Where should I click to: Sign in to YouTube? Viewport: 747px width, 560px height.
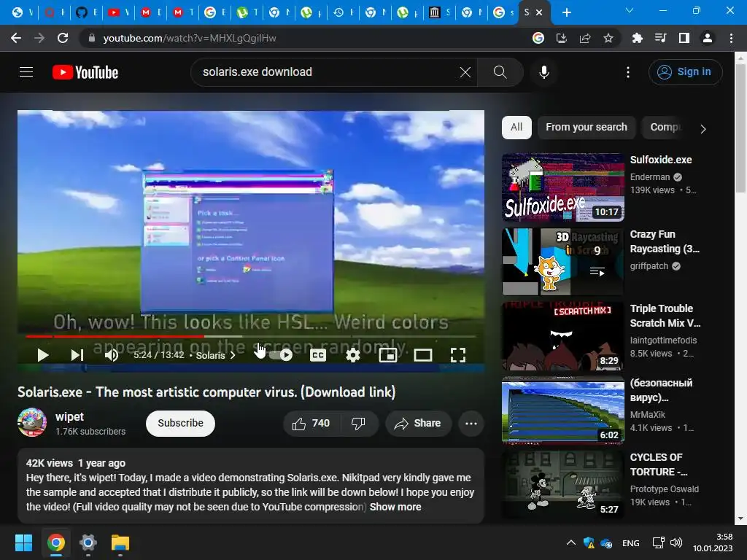[685, 72]
